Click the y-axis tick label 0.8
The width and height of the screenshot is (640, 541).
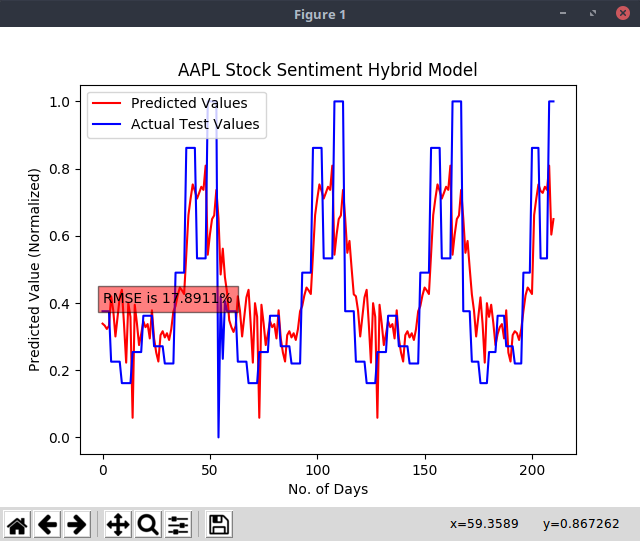coord(59,169)
